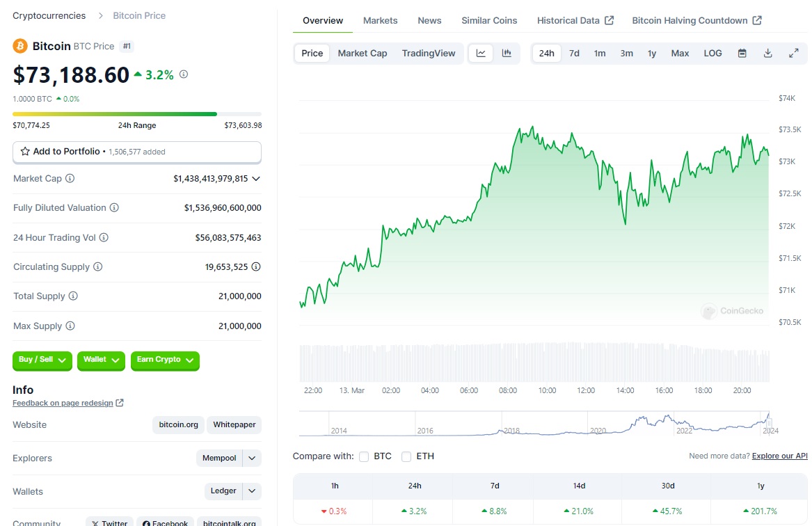Click the right handle of the historical range selector
This screenshot has height=526, width=812.
pyautogui.click(x=769, y=424)
